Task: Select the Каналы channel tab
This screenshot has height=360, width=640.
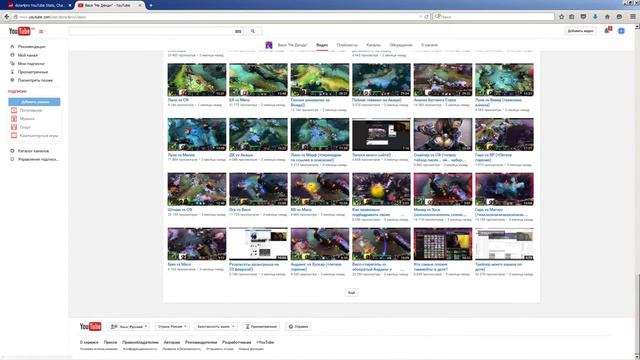Action: click(373, 45)
